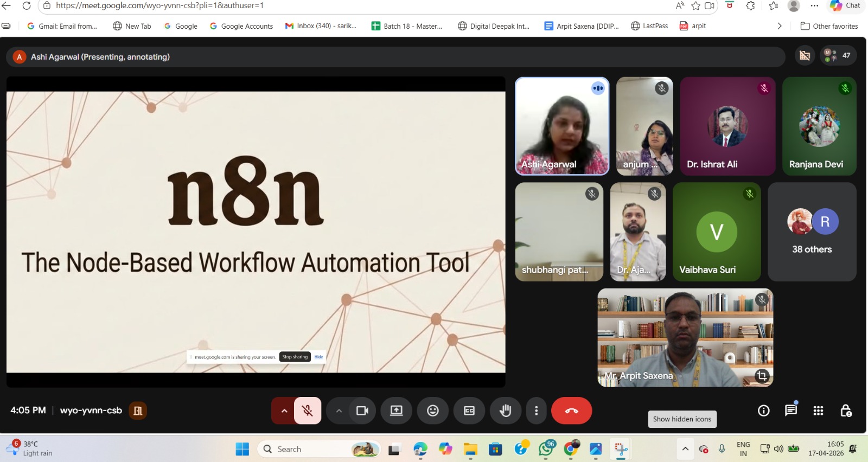Image resolution: width=868 pixels, height=462 pixels.
Task: Open more options three-dot menu
Action: [536, 410]
